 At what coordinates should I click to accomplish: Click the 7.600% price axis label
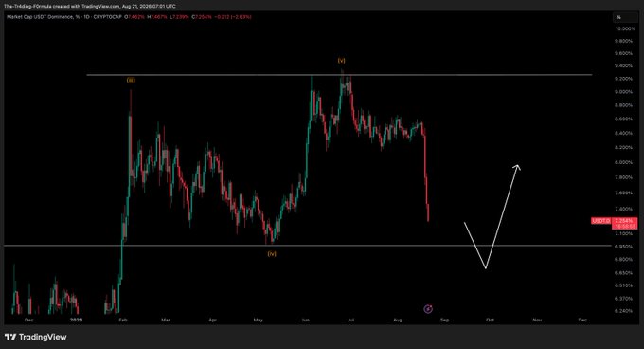click(x=623, y=193)
